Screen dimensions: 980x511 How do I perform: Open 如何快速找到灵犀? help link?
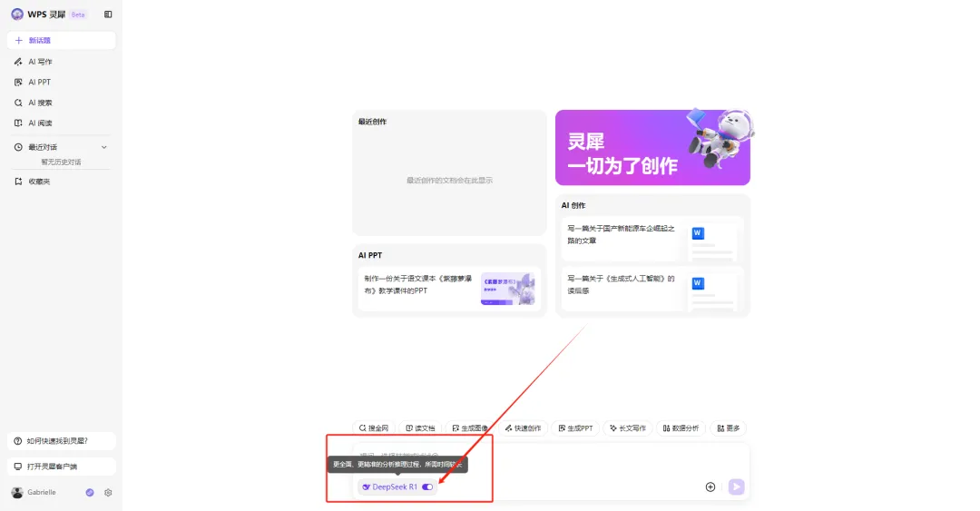pos(62,441)
